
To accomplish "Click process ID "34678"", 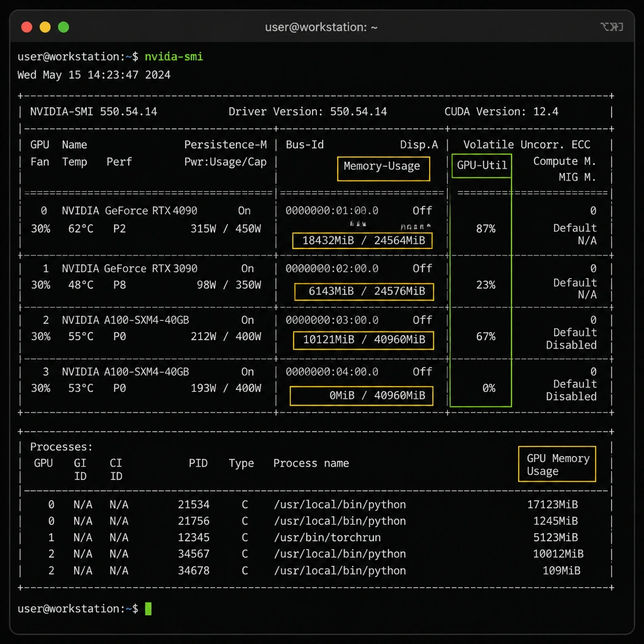I will pyautogui.click(x=194, y=570).
